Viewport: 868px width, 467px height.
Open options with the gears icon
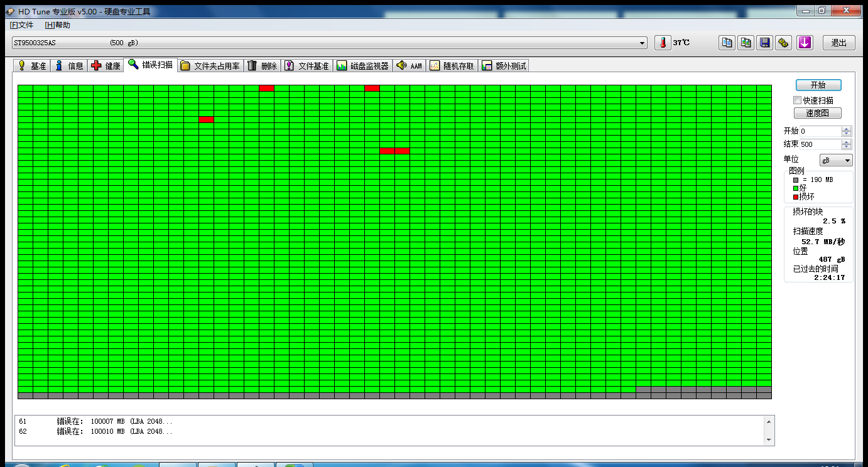783,43
